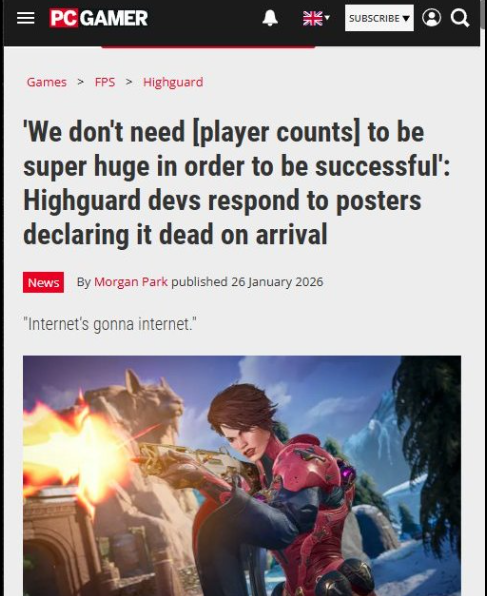Open the hamburger navigation menu
This screenshot has height=596, width=487.
point(25,18)
